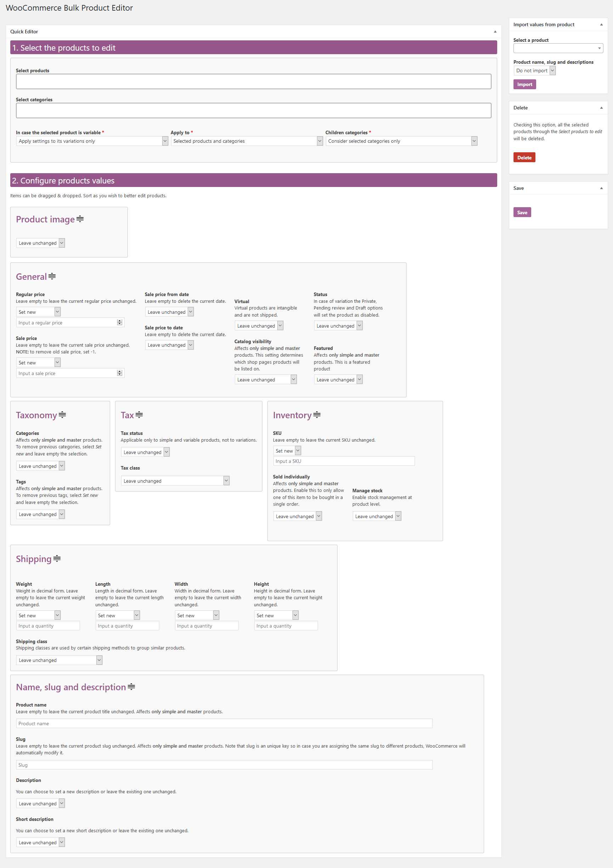The height and width of the screenshot is (868, 613).
Task: Collapse the Import values from product panel
Action: coord(601,24)
